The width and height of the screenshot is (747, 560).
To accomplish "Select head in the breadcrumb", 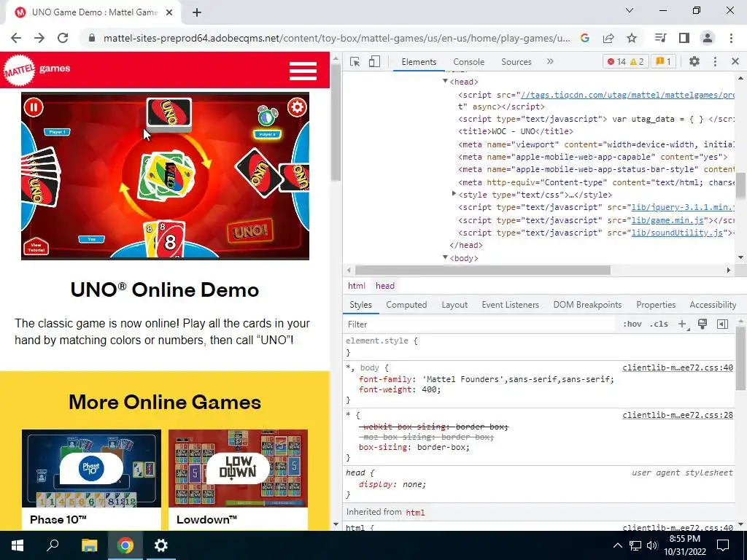I will [x=385, y=286].
